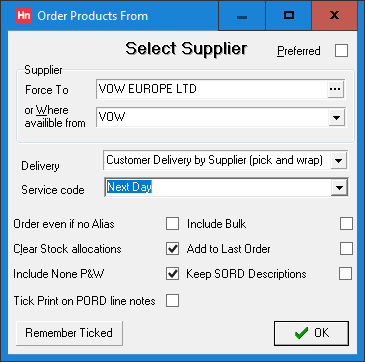365x362 pixels.
Task: Tick the Preferred checkbox
Action: 341,51
